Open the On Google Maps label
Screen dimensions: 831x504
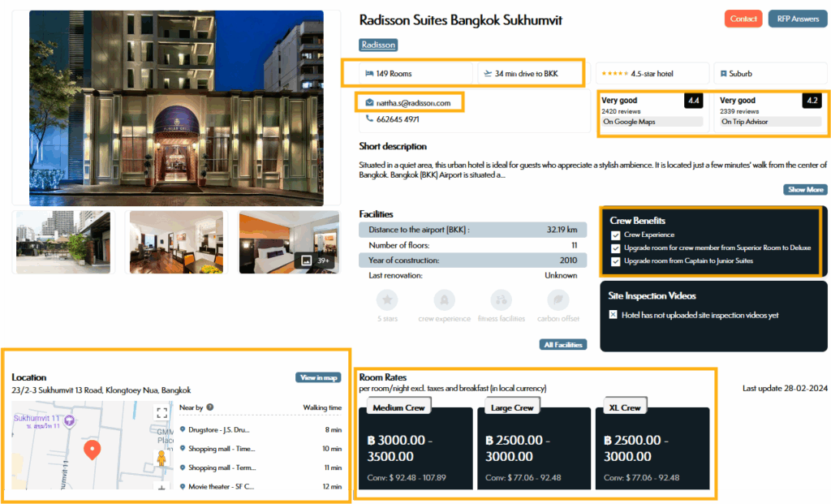coord(652,122)
